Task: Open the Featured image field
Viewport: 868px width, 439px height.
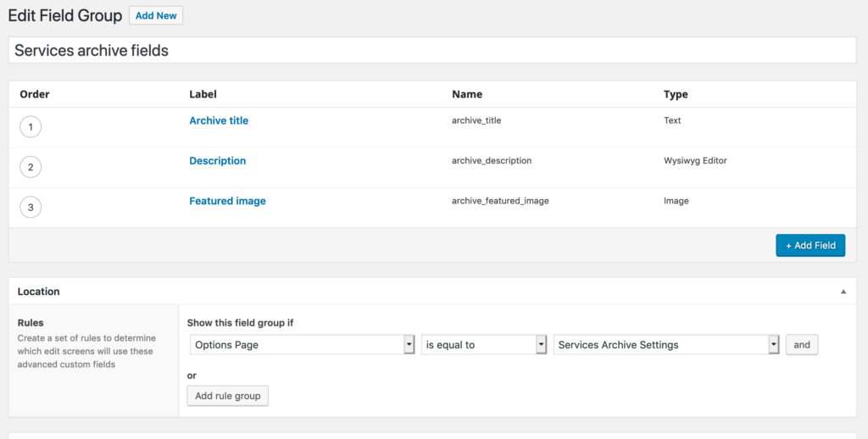Action: pos(227,201)
